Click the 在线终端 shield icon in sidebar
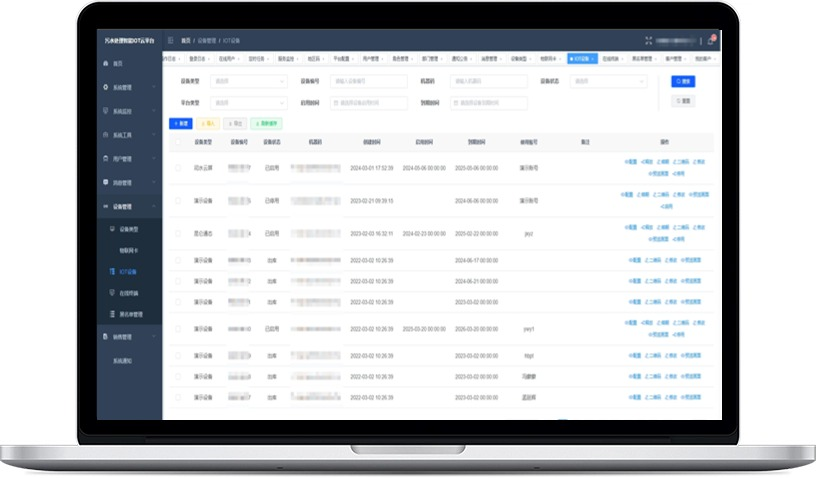The width and height of the screenshot is (816, 478). [112, 293]
